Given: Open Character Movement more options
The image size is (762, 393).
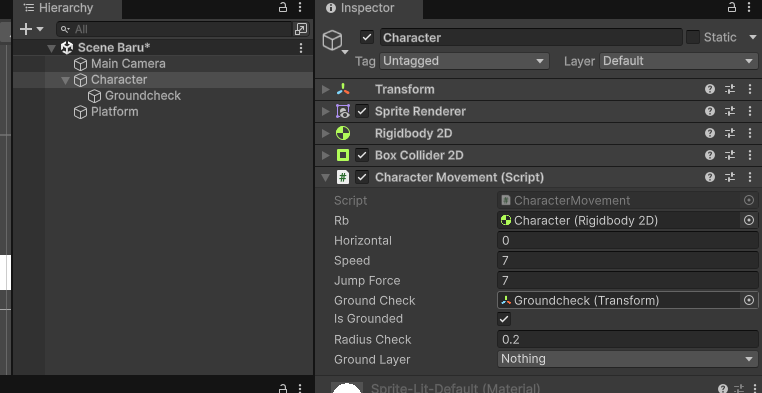Looking at the screenshot, I should tap(749, 177).
